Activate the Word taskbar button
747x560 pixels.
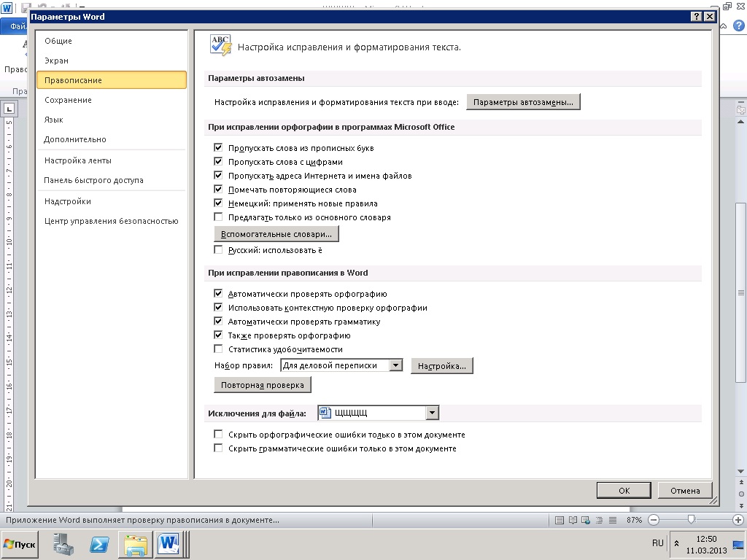(x=169, y=544)
